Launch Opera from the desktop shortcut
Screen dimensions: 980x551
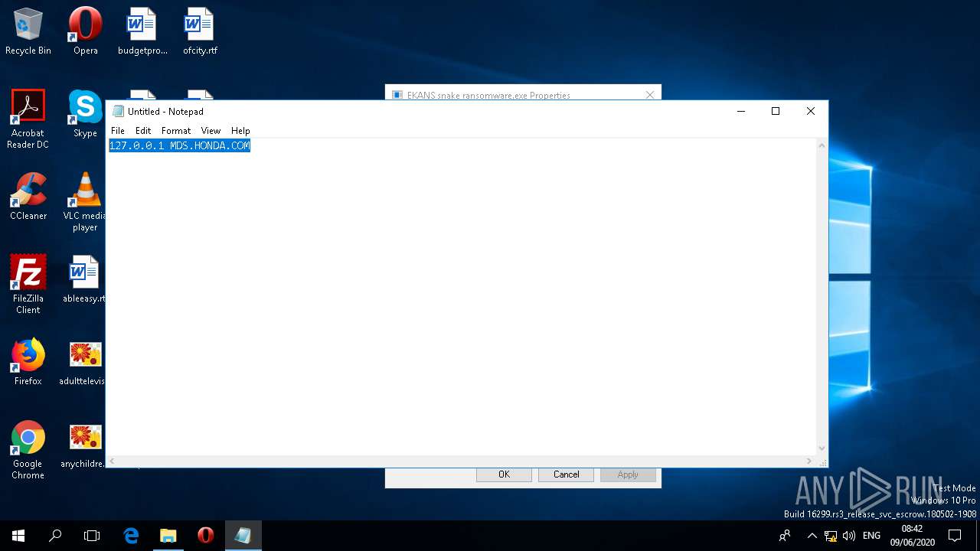coord(86,31)
